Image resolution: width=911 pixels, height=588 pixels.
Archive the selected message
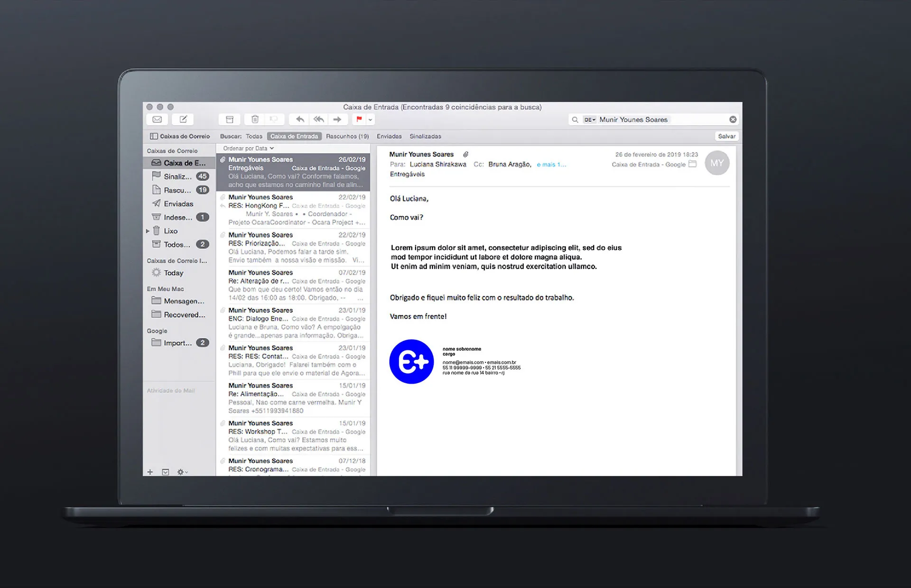tap(230, 119)
